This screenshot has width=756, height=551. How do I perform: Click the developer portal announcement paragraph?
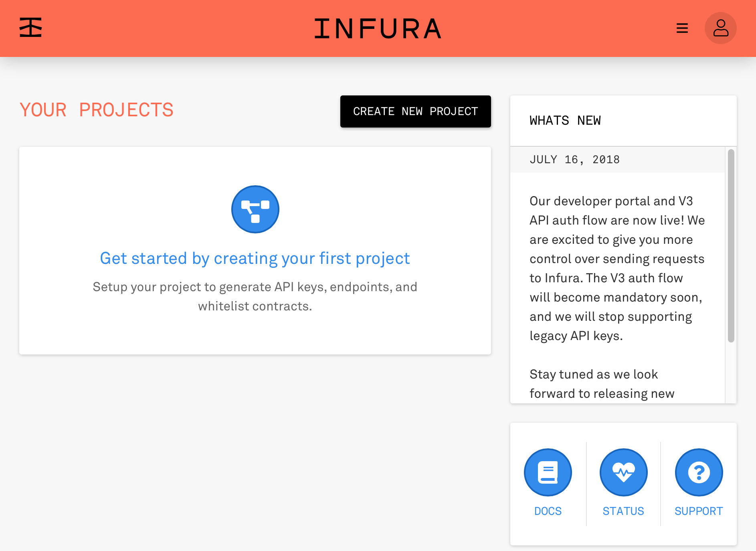617,268
